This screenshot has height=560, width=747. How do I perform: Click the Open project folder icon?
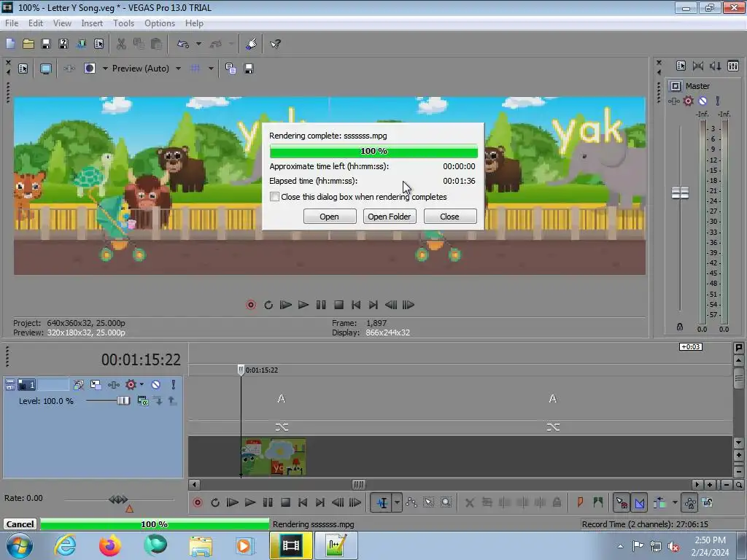28,44
